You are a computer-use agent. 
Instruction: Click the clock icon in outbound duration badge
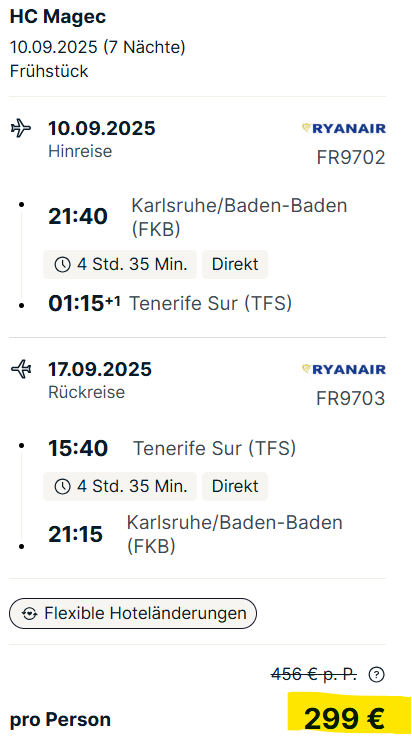(x=63, y=265)
